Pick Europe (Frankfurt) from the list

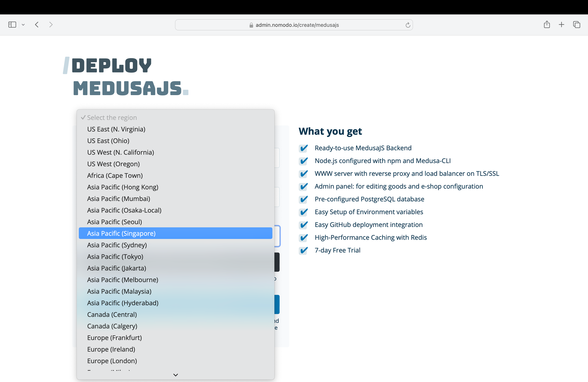coord(114,338)
